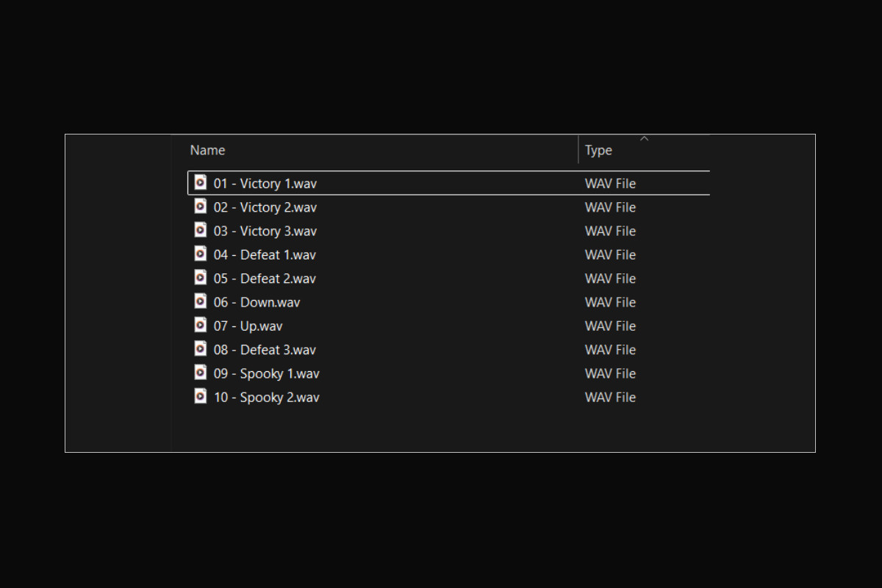The image size is (882, 588).
Task: Click the audio icon for 02 - Victory 2.wav
Action: click(x=200, y=207)
